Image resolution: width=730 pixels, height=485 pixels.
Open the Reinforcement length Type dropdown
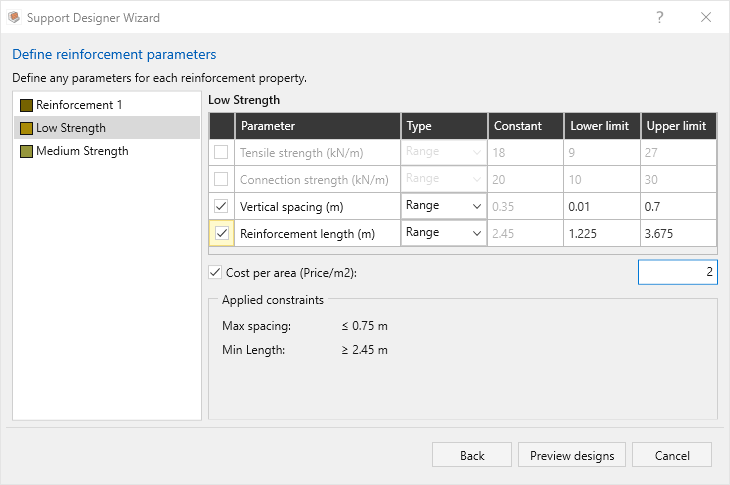(x=444, y=233)
